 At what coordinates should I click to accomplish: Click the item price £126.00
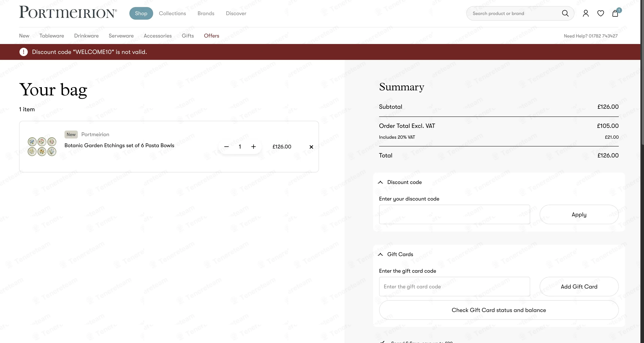282,147
